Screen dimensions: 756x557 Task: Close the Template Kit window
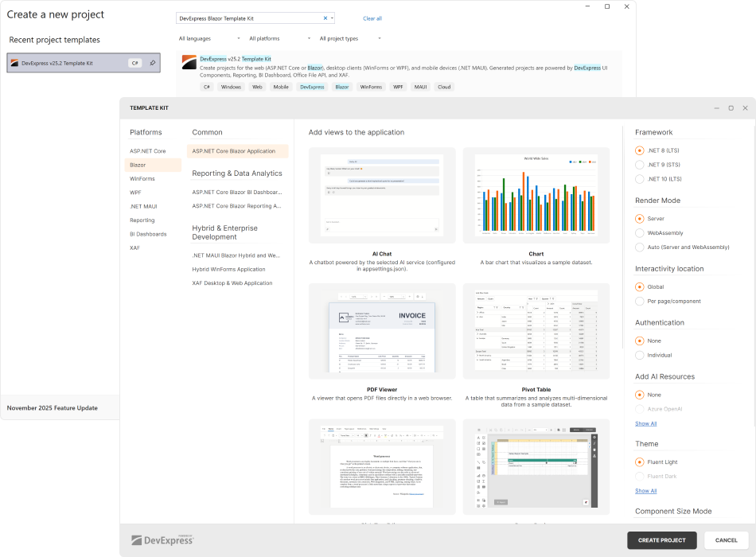(746, 108)
